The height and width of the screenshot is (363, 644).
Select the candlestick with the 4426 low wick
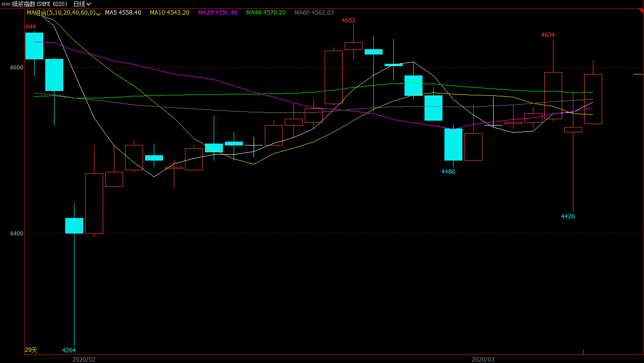(573, 129)
